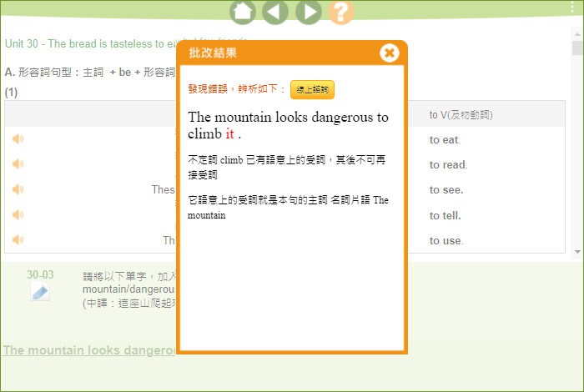
Task: Play audio for the "to see" row
Action: [x=18, y=189]
